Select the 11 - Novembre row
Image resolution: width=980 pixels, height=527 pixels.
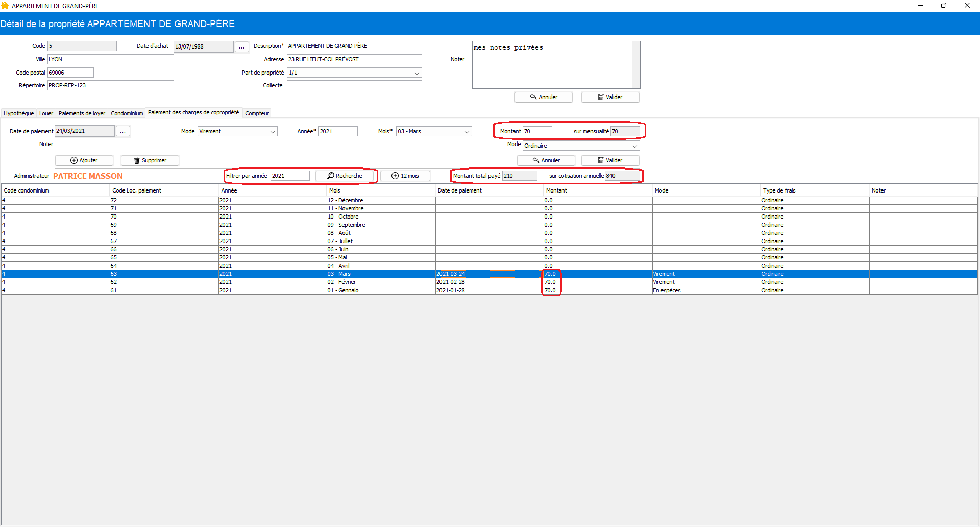pos(489,208)
